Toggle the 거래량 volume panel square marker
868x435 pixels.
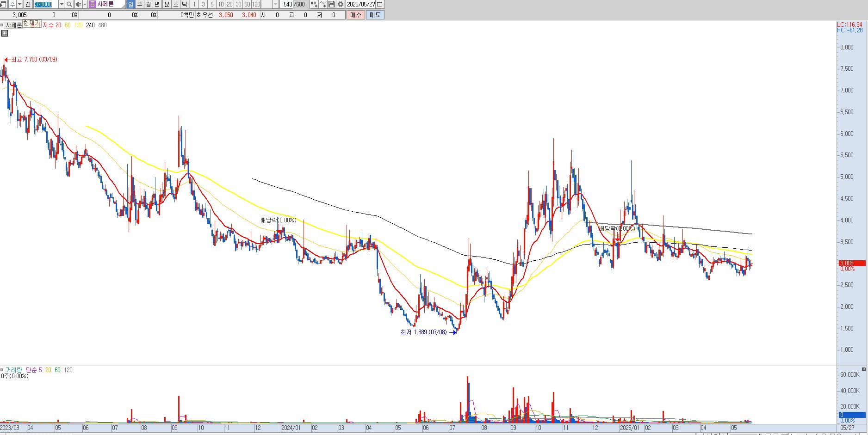tap(2, 370)
